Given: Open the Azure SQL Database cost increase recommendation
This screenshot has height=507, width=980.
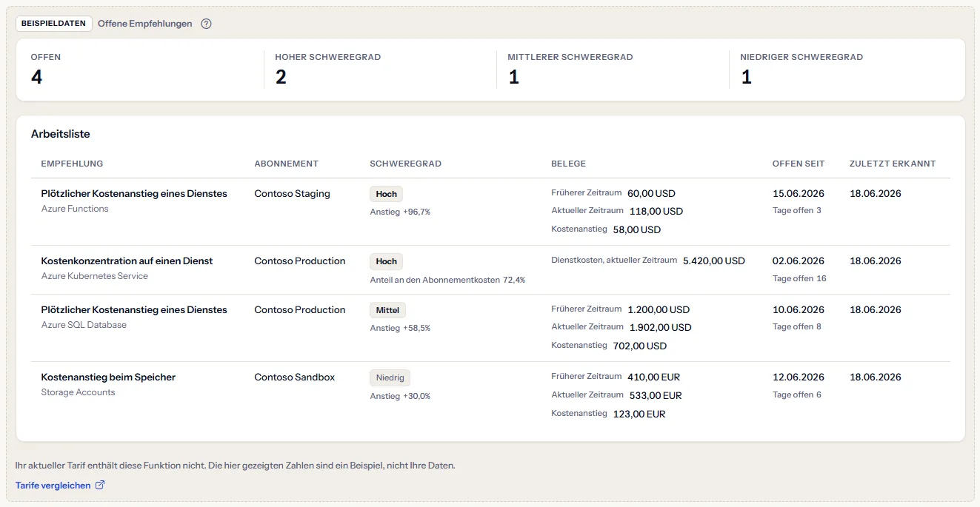Looking at the screenshot, I should (134, 310).
